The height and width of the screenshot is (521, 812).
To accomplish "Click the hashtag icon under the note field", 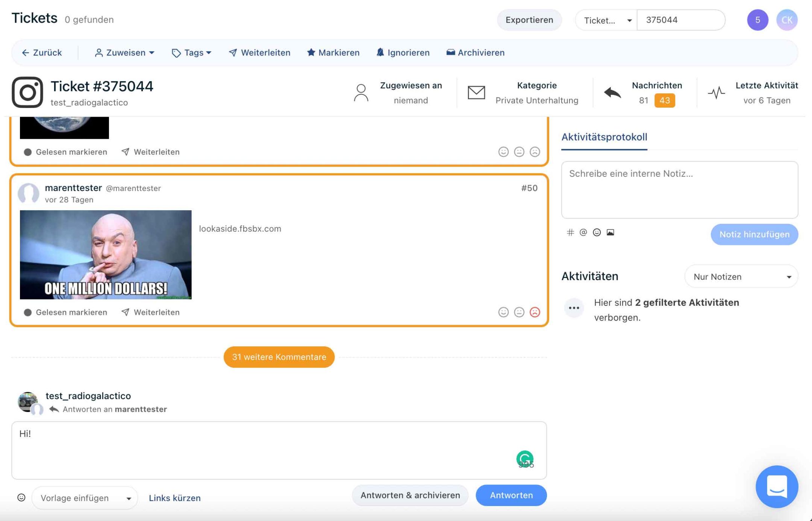I will [570, 232].
